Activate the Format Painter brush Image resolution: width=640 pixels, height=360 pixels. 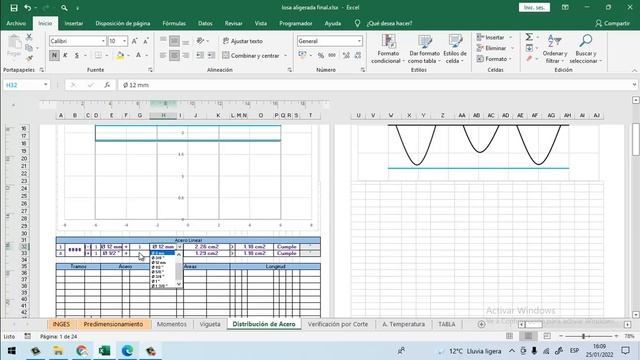[x=29, y=58]
